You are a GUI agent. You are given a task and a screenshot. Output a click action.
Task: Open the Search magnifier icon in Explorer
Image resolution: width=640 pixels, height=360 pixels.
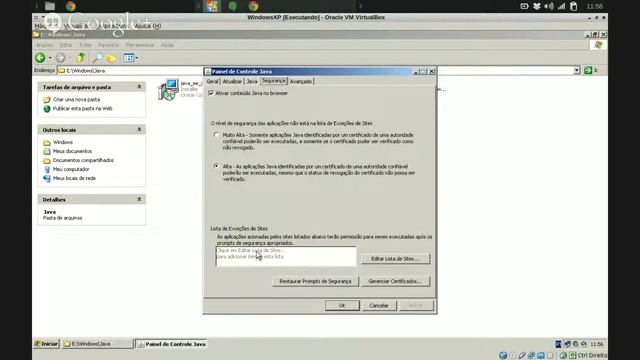(97, 58)
